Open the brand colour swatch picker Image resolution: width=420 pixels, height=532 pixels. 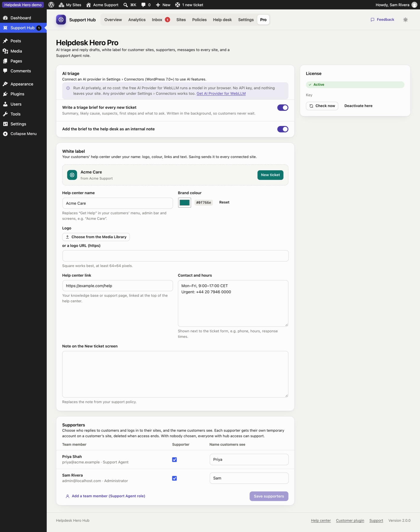coord(184,202)
